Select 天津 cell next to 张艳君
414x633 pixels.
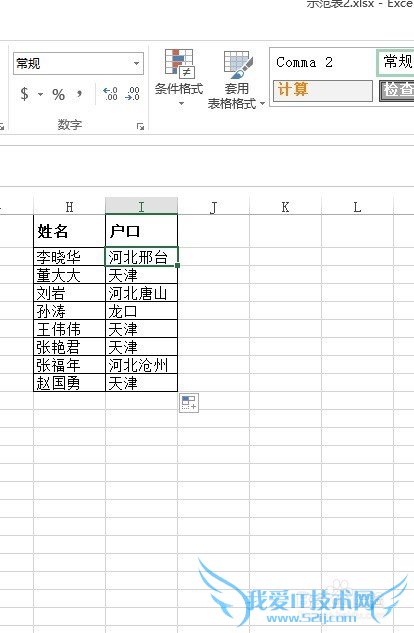click(x=141, y=347)
